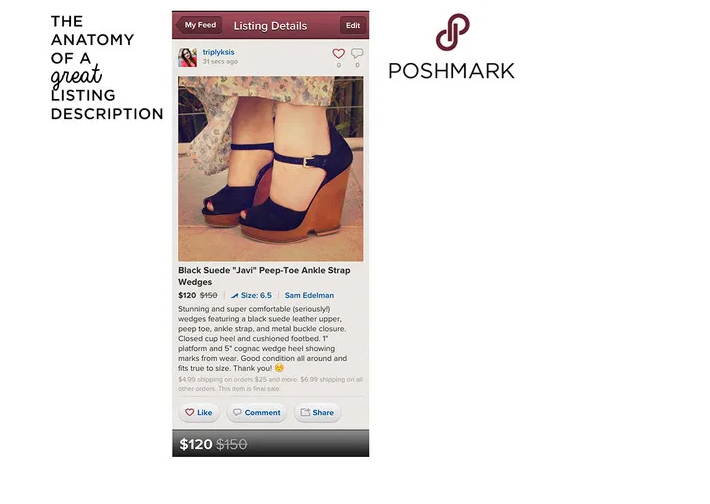The height and width of the screenshot is (504, 710).
Task: Tap the Listing Details header title
Action: point(270,26)
